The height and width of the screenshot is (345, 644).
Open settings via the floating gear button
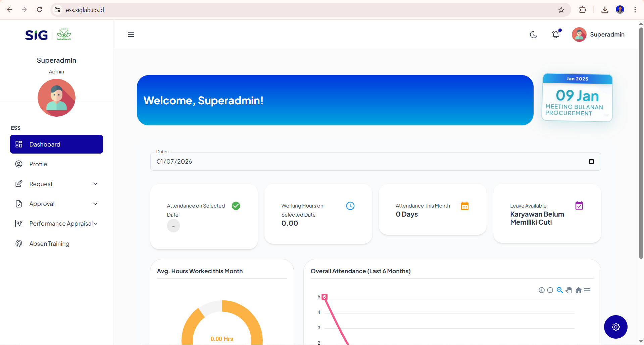(x=615, y=327)
